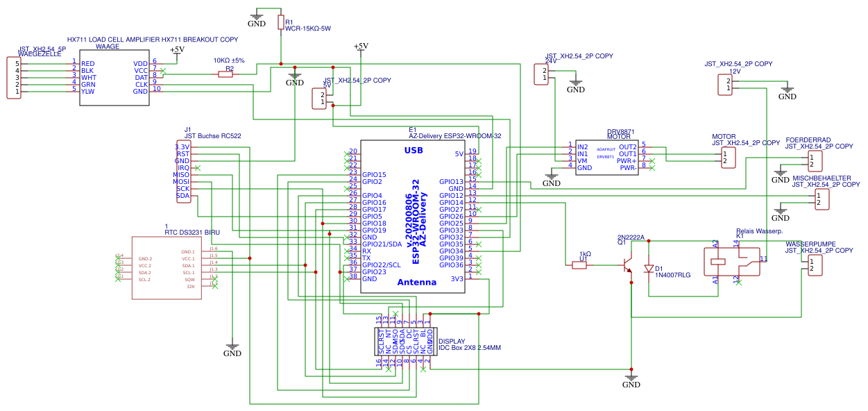Select the DRV8871 motor driver body
This screenshot has height=411, width=868.
[x=607, y=158]
